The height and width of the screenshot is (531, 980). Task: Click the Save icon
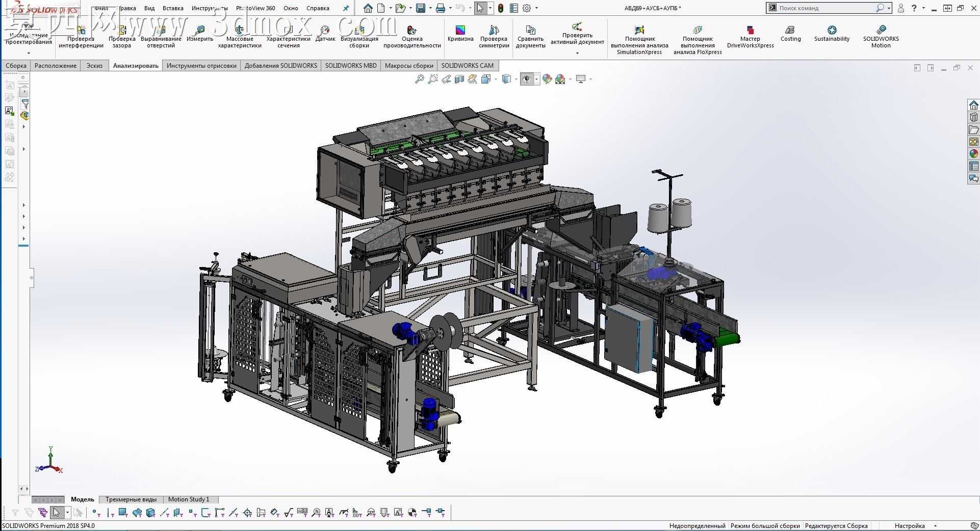[x=421, y=8]
